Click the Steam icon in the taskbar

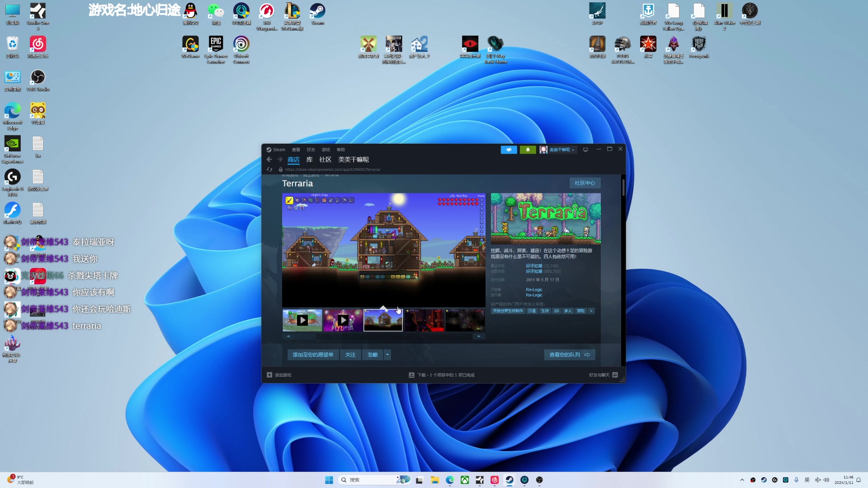tap(509, 480)
